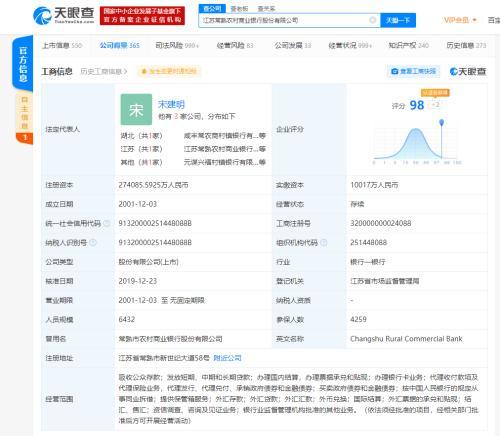Screen dimensions: 500x436
Task: Click address 江苏省常熟市新世纪大道58号
Action: click(x=164, y=358)
